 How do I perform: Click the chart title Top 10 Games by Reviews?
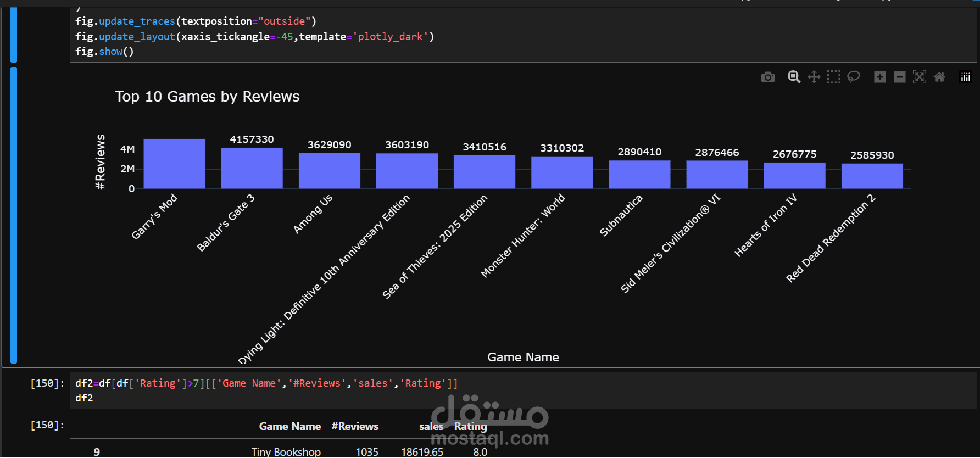tap(207, 97)
